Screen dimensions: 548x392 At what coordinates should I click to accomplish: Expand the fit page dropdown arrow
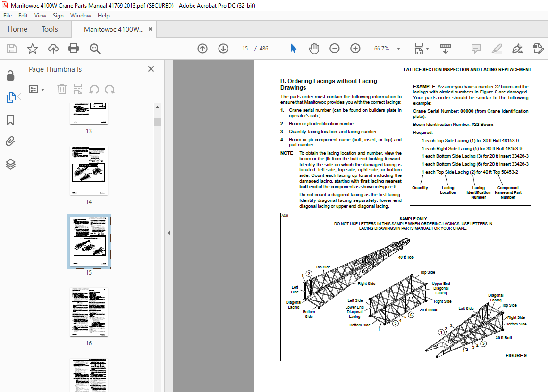coord(428,49)
